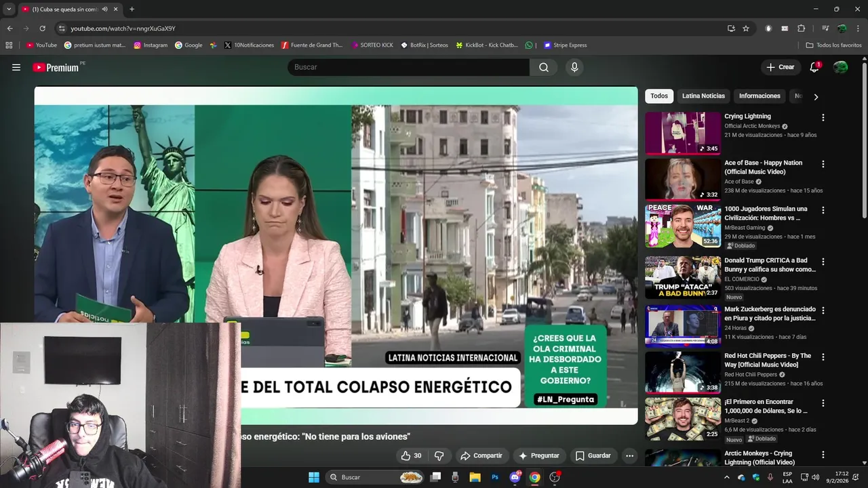The height and width of the screenshot is (488, 868).
Task: Click the Preguntar button
Action: pyautogui.click(x=539, y=455)
